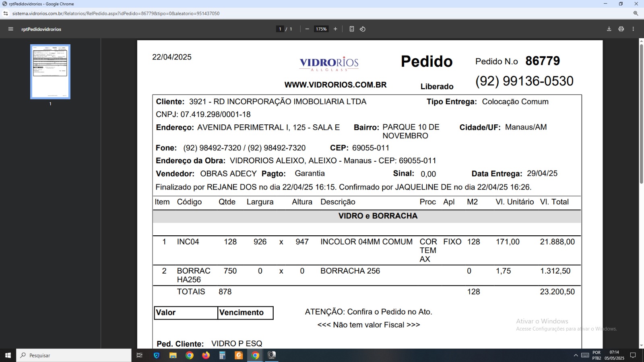Viewport: 644px width, 362px height.
Task: Click the fit to page icon
Action: click(x=352, y=29)
